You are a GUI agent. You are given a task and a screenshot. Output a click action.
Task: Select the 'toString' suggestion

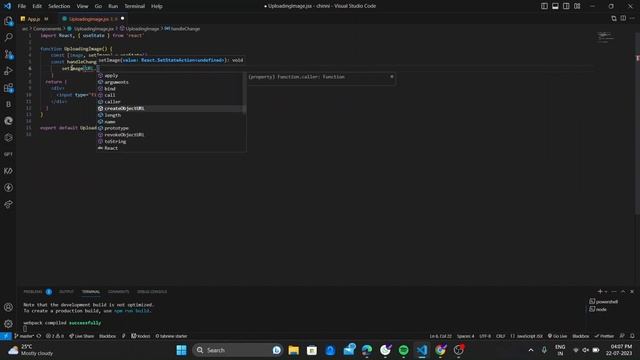(171, 141)
